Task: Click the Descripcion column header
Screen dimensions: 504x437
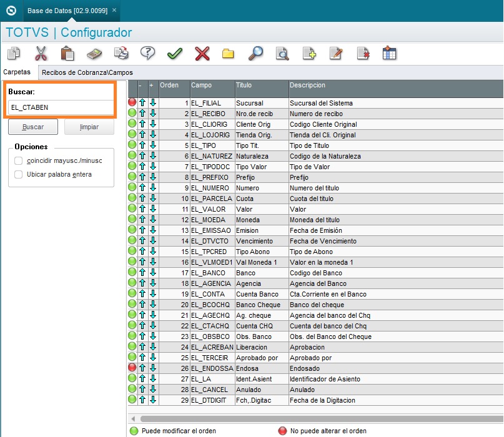Action: pos(396,89)
